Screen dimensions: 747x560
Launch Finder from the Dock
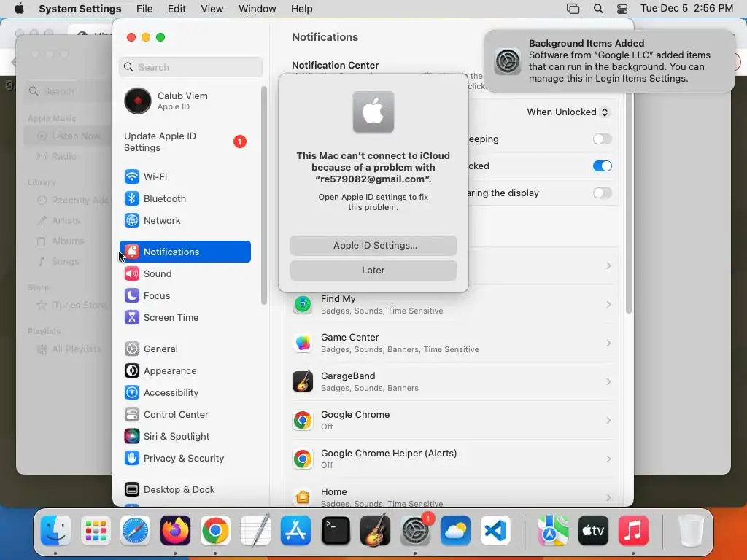click(x=55, y=531)
